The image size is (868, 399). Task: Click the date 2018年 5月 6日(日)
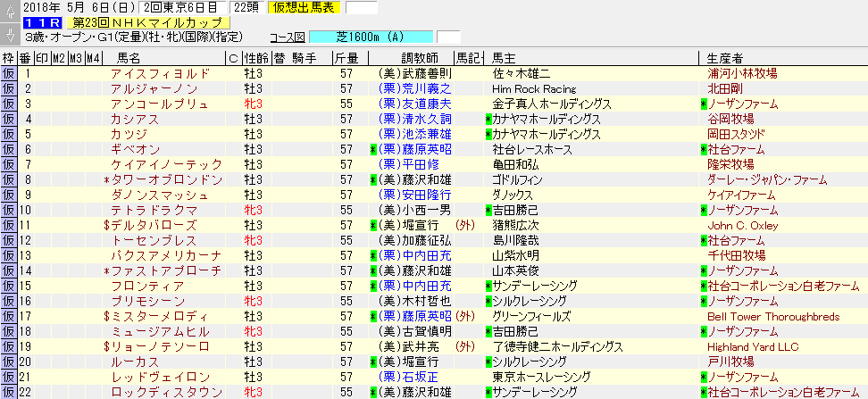(x=79, y=8)
